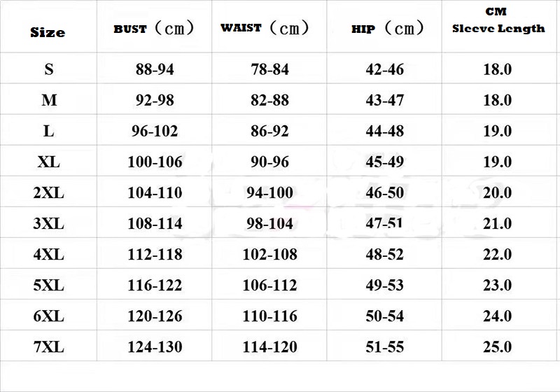Select the 4XL size row label

pyautogui.click(x=49, y=254)
